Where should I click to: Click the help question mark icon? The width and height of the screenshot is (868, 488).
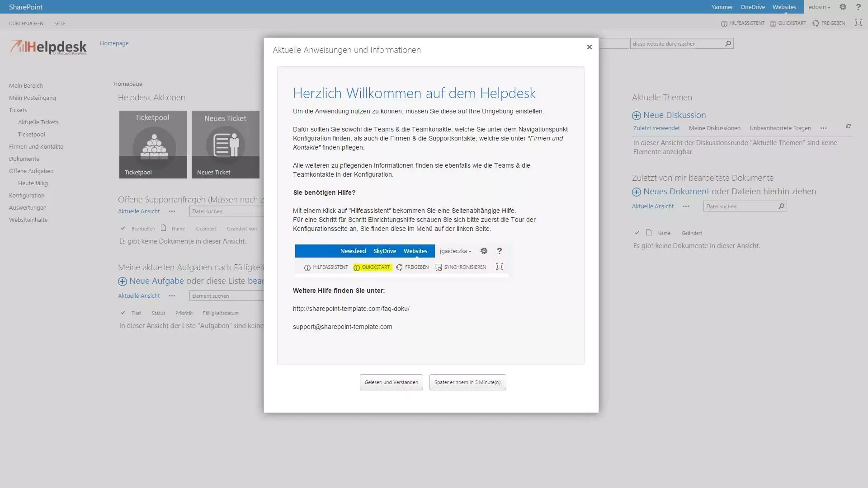(x=858, y=7)
